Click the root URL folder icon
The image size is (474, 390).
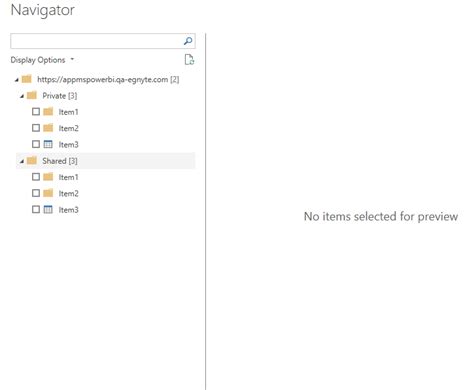26,79
